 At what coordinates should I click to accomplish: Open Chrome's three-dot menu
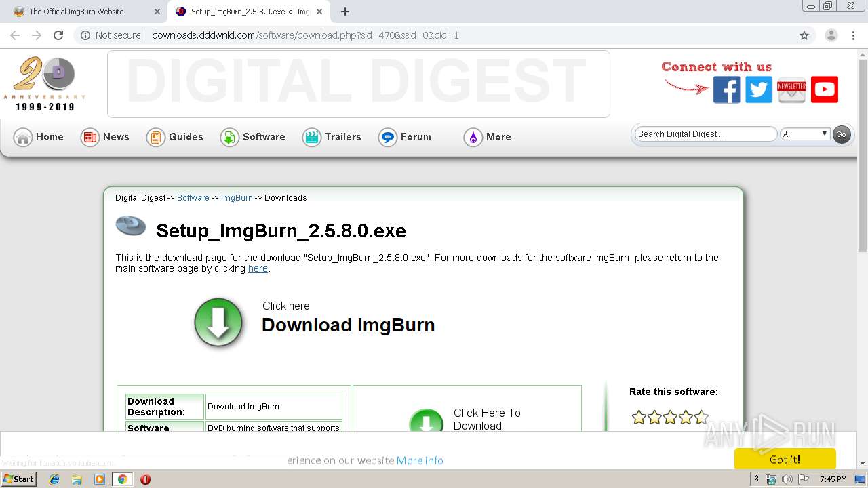click(x=854, y=35)
